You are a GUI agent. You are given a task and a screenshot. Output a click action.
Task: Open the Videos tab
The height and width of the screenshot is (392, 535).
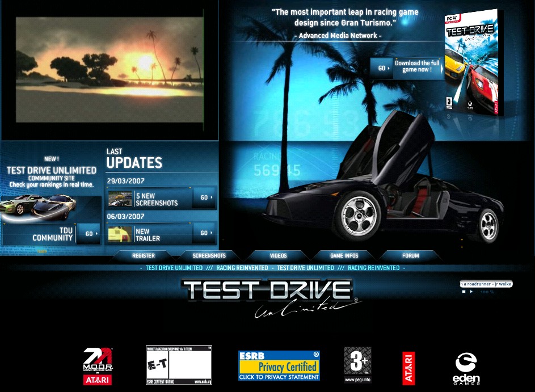click(278, 255)
